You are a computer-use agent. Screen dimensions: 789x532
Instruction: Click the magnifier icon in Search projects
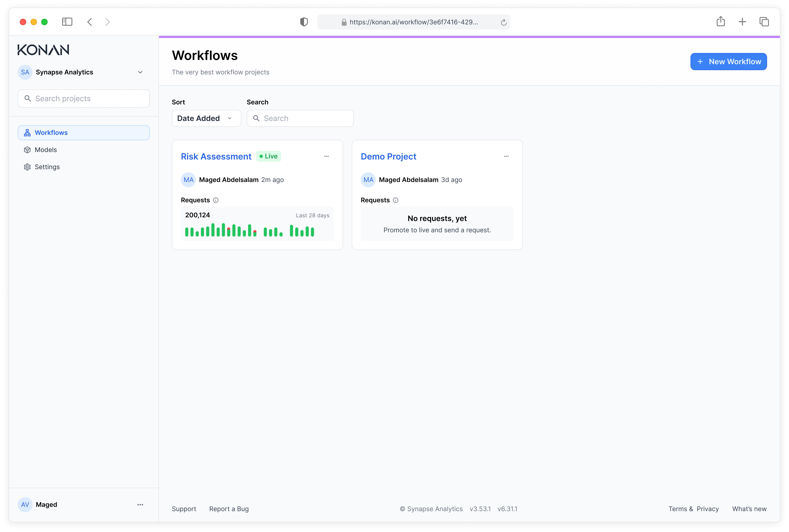pos(28,98)
